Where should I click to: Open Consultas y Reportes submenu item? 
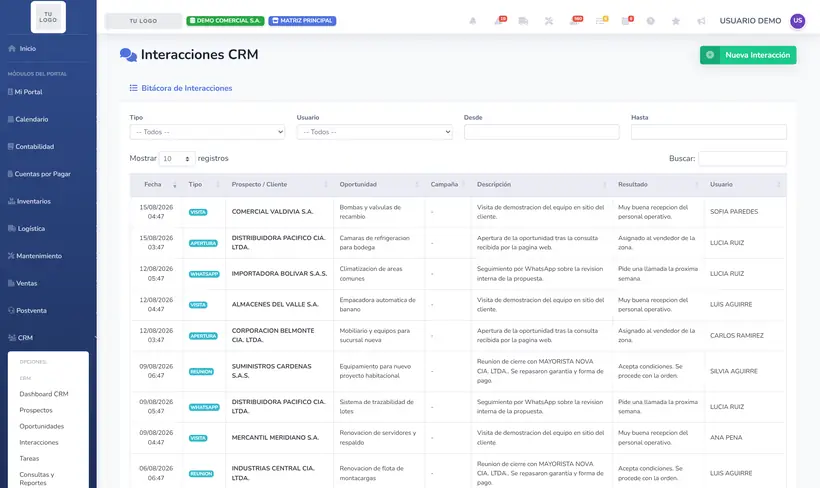tap(37, 479)
